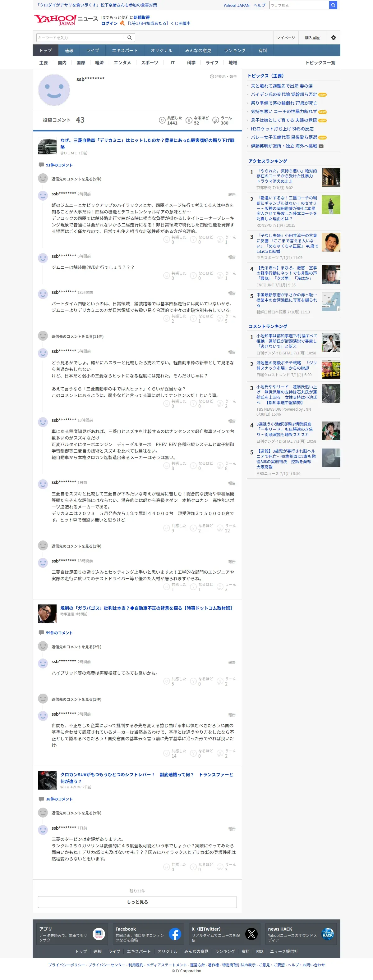Open the プライバシーポリシー footer link

pyautogui.click(x=67, y=965)
